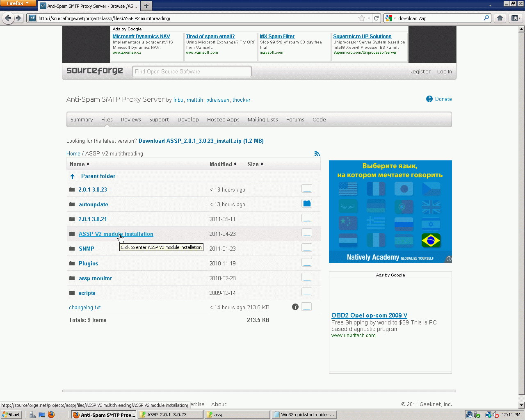Screen dimensions: 525x420
Task: Click the info icon beside changelog.txt
Action: [x=295, y=307]
